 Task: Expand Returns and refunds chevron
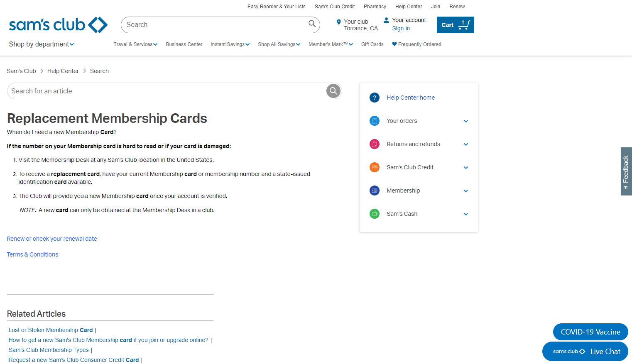click(465, 144)
